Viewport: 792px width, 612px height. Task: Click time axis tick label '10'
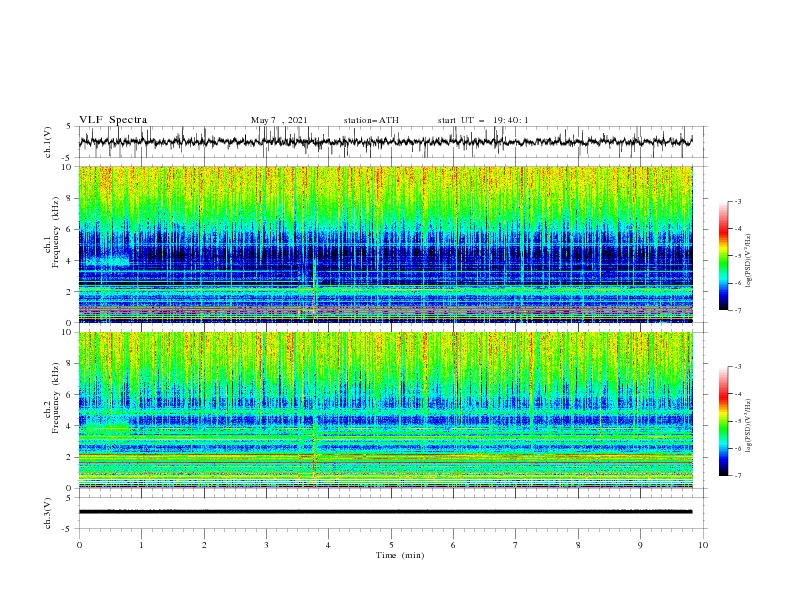tap(703, 545)
